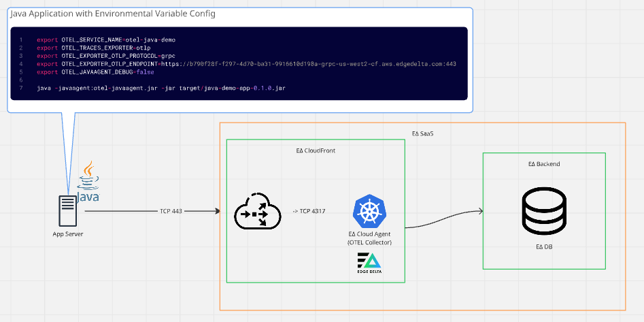Click the OTEL_SERVICE_NAME export code line
This screenshot has width=644, height=322.
tap(105, 40)
